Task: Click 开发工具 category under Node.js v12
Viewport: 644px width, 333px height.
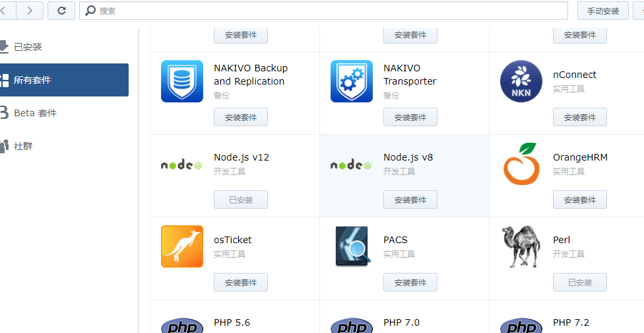Action: 230,171
